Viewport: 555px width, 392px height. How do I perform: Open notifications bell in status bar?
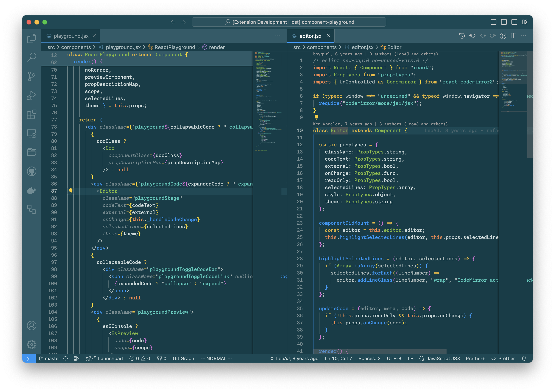[524, 358]
